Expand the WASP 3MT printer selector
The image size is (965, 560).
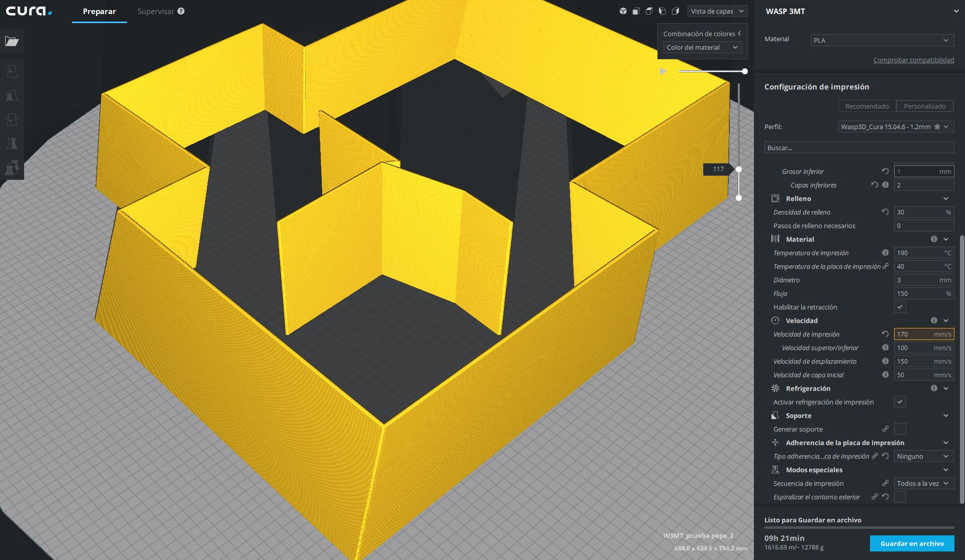pyautogui.click(x=956, y=11)
